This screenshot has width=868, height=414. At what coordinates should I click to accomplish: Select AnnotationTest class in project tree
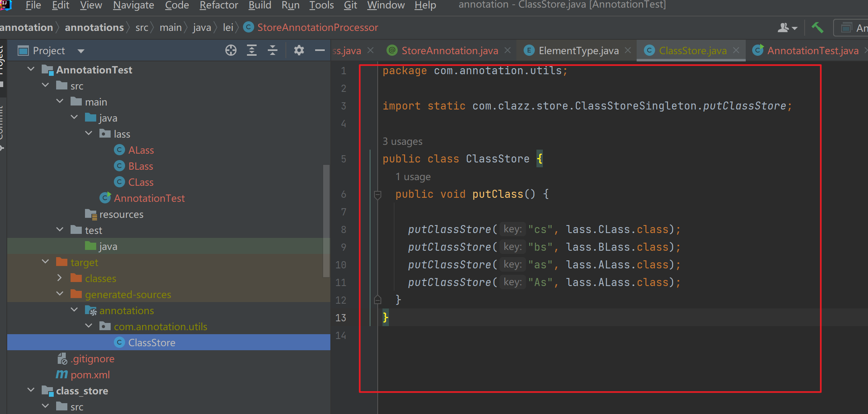click(x=149, y=198)
